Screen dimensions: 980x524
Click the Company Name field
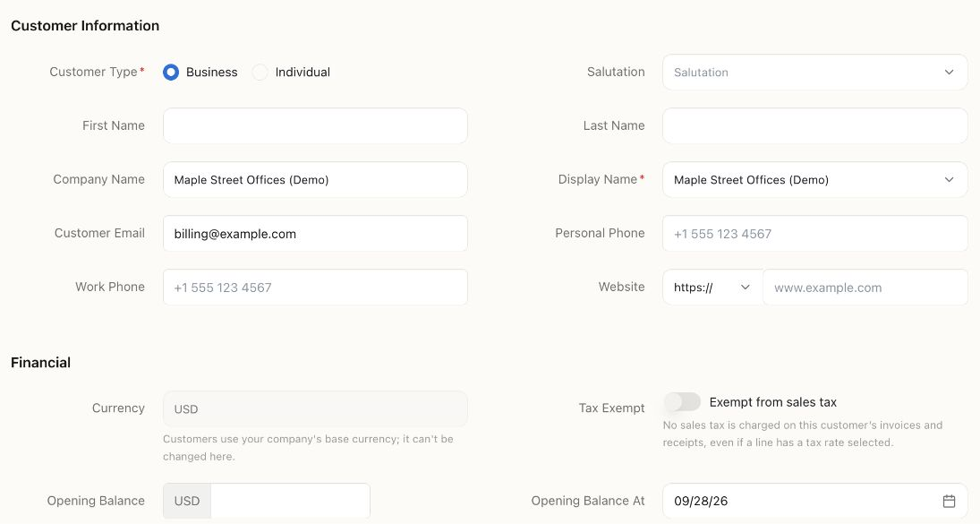tap(315, 179)
